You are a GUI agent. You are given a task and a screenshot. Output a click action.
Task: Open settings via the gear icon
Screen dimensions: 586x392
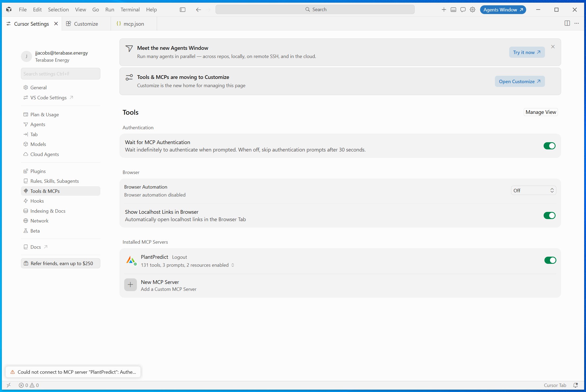(x=472, y=10)
